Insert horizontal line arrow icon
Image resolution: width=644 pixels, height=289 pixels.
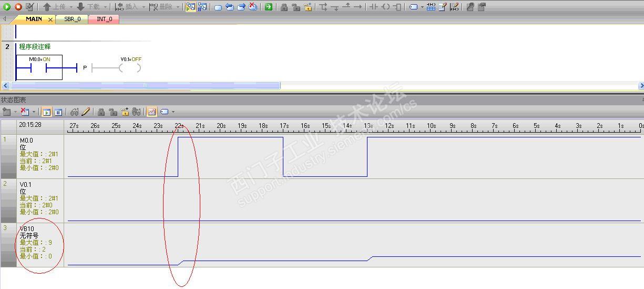(357, 7)
